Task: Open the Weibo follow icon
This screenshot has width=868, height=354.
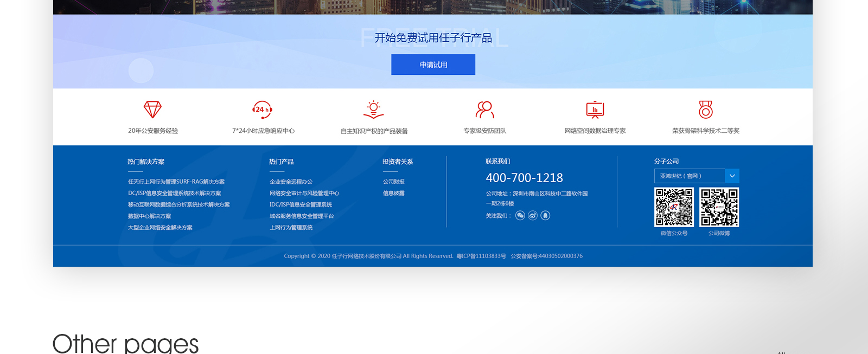Action: coord(533,216)
